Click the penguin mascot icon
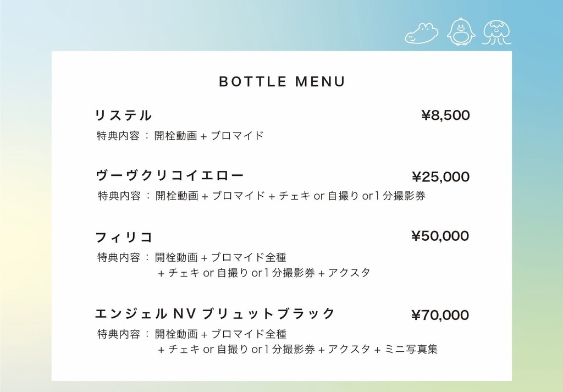The width and height of the screenshot is (563, 392). 461,32
